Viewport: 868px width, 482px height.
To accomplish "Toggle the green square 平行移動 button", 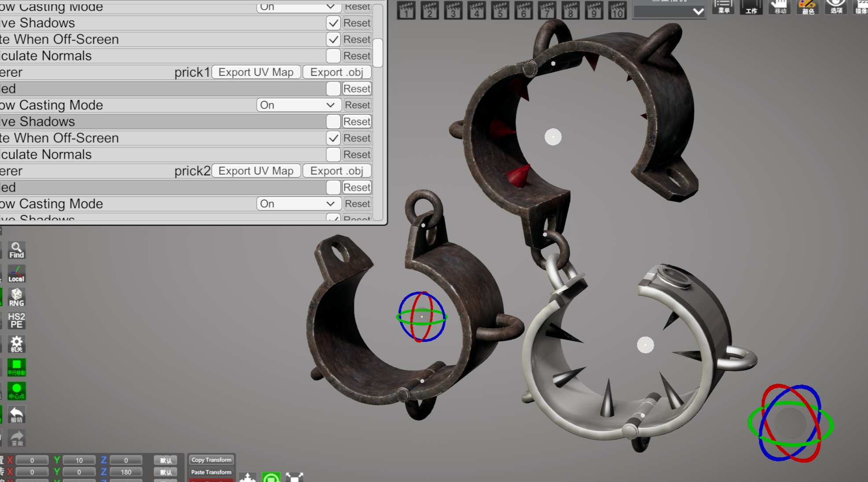I will pyautogui.click(x=17, y=367).
